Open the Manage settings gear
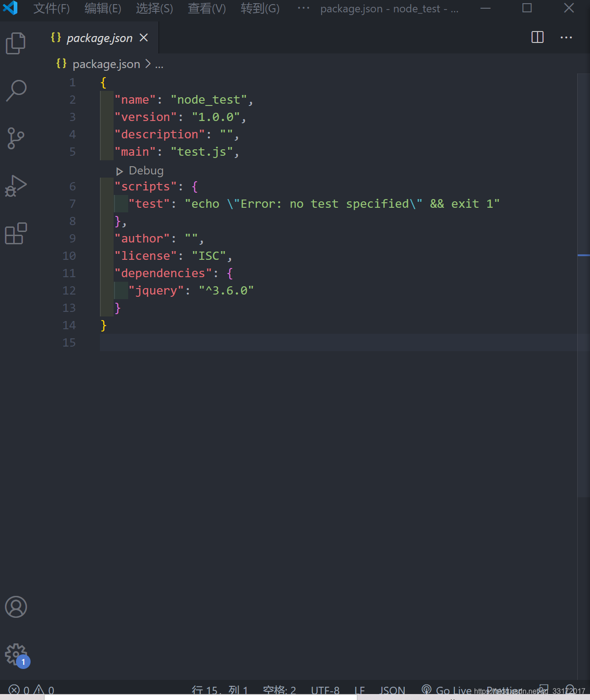The height and width of the screenshot is (700, 590). tap(16, 655)
